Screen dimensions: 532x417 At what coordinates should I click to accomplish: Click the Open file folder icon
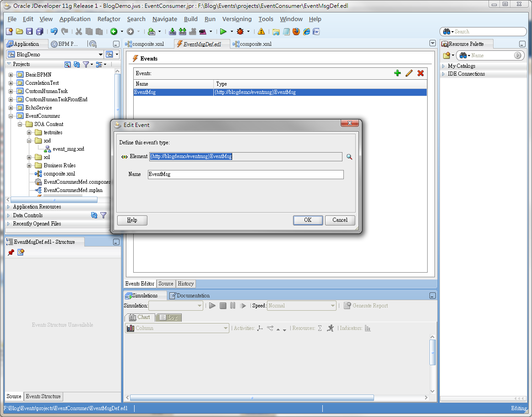pyautogui.click(x=19, y=32)
